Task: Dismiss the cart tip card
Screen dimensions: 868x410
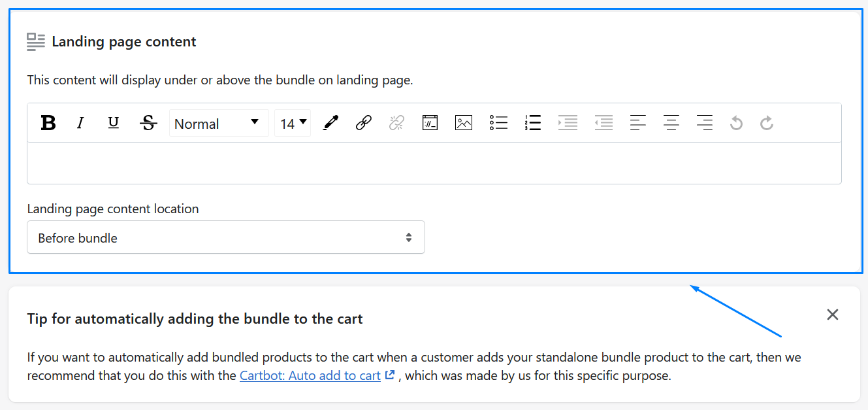Action: (832, 315)
